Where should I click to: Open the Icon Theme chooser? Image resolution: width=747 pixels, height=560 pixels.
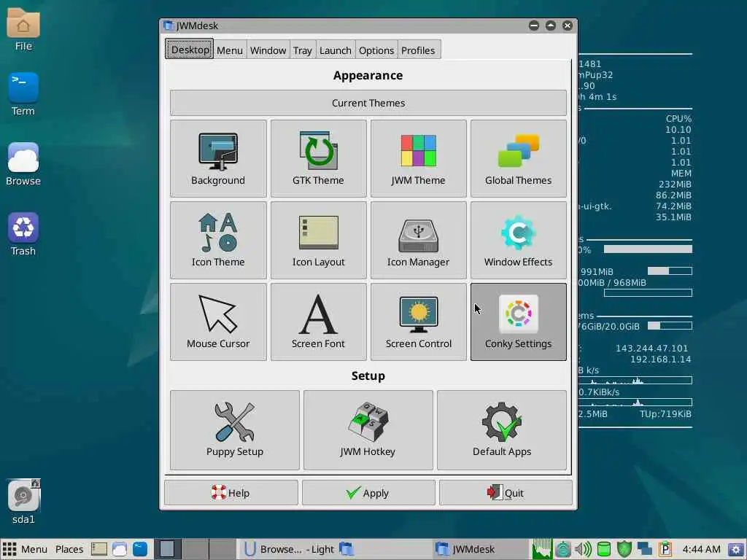click(218, 240)
